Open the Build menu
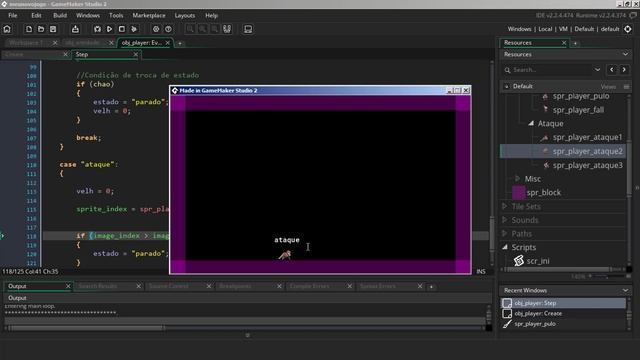Screen dimensions: 640x360 click(x=60, y=15)
